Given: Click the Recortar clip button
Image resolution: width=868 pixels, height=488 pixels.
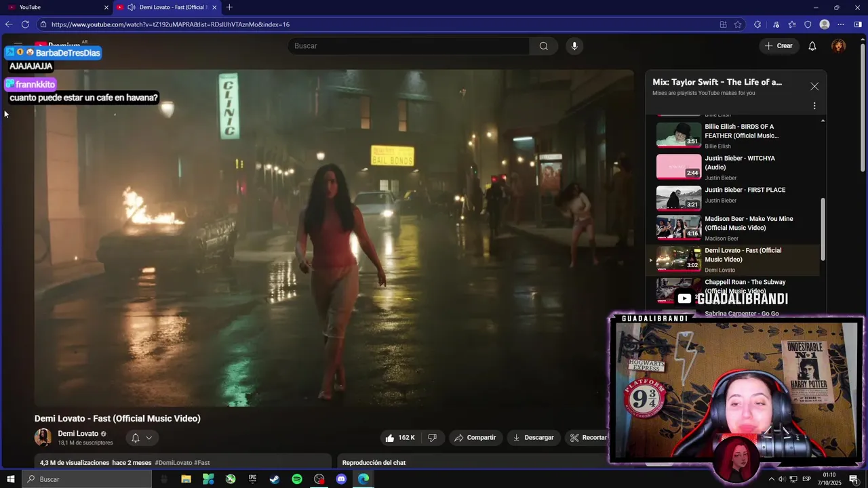Looking at the screenshot, I should [x=589, y=438].
